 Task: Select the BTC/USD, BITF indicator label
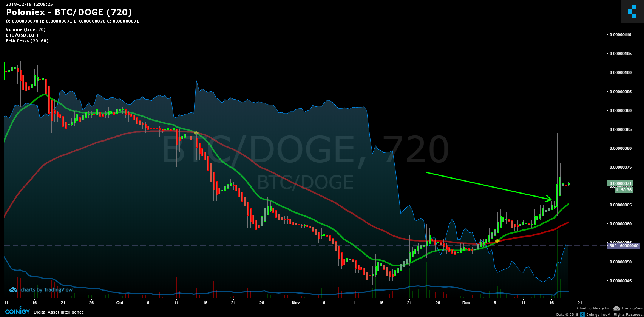[x=23, y=35]
